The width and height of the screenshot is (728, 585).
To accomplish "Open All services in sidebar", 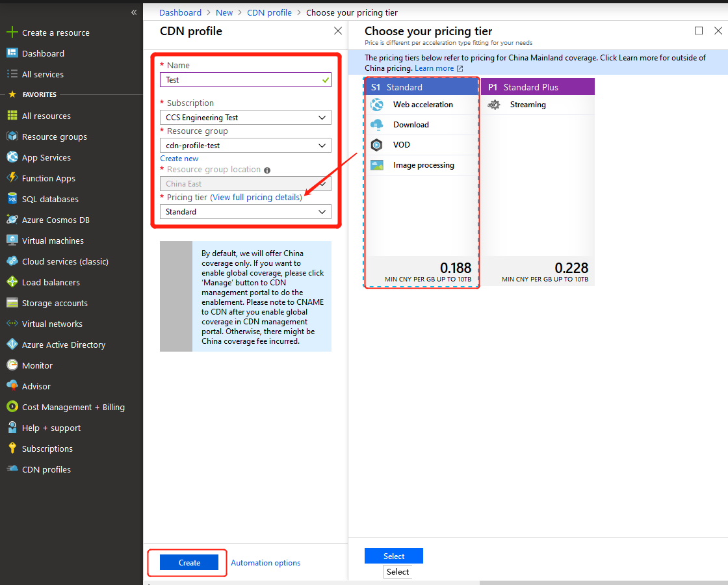I will (43, 74).
